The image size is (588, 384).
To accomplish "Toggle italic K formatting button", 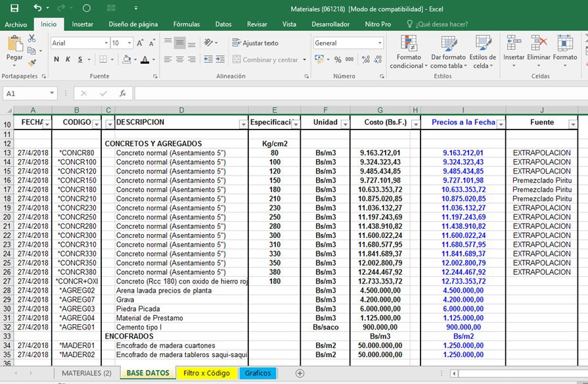I will (x=68, y=59).
